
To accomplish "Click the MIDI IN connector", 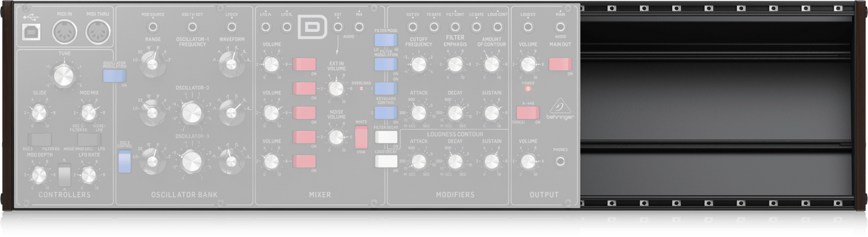I will 64,31.
